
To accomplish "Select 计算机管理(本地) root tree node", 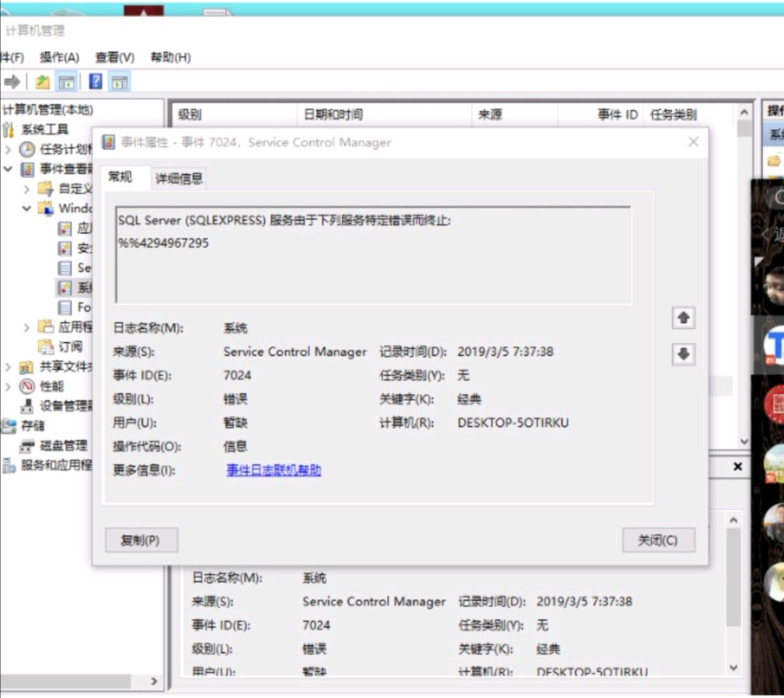I will (48, 110).
